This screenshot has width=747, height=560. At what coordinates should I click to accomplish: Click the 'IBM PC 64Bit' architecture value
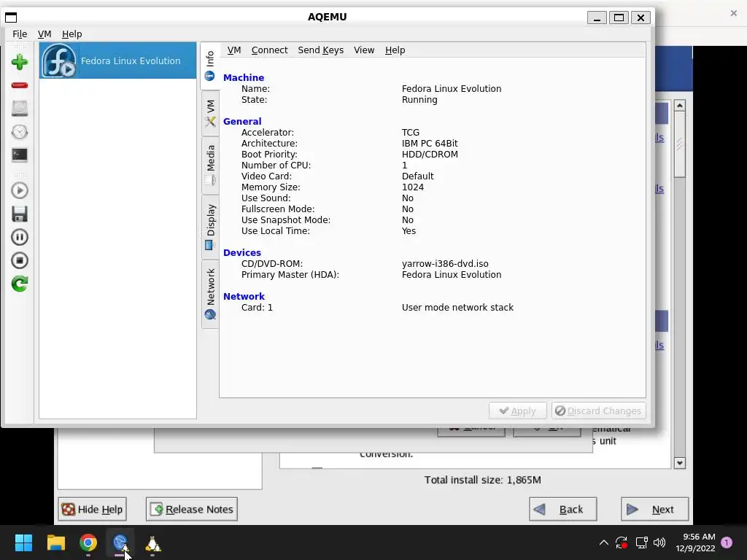[x=430, y=144]
